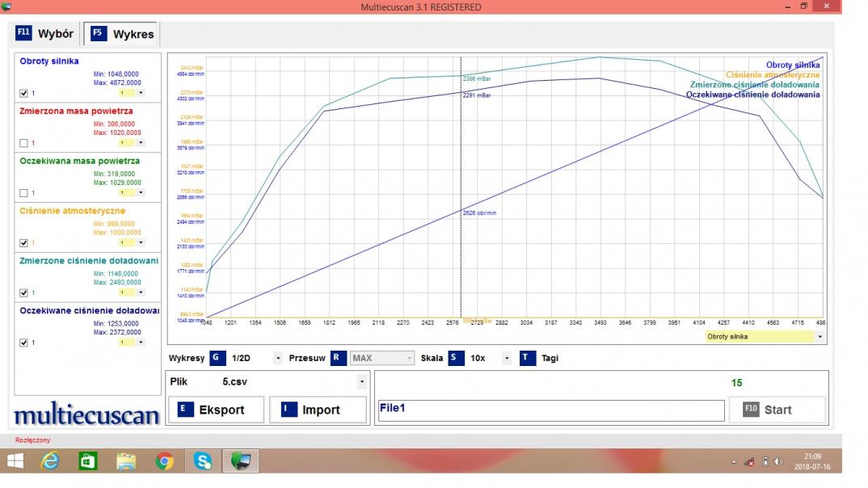Click the 2626 obr/min cursor value label
This screenshot has width=868, height=488.
[x=479, y=213]
